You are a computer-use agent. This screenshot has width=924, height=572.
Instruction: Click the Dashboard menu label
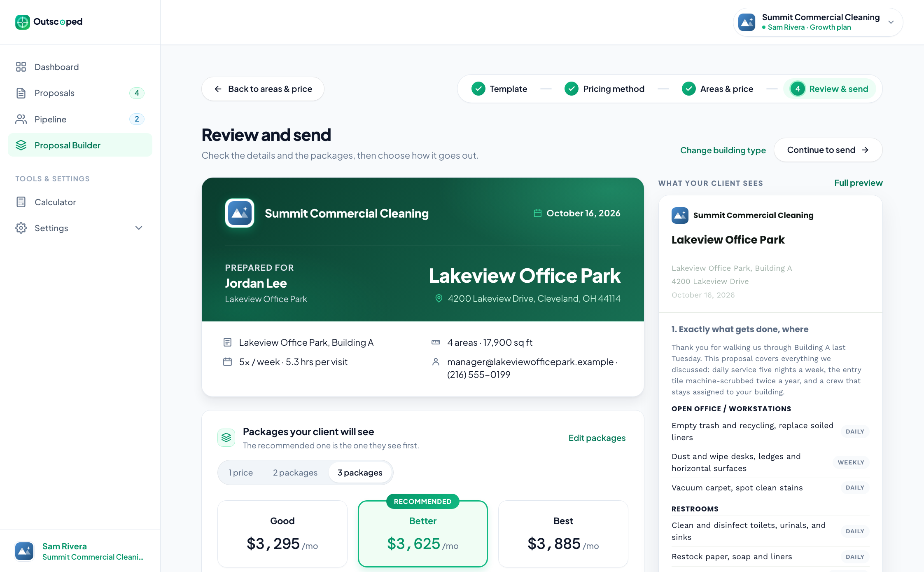pos(57,67)
